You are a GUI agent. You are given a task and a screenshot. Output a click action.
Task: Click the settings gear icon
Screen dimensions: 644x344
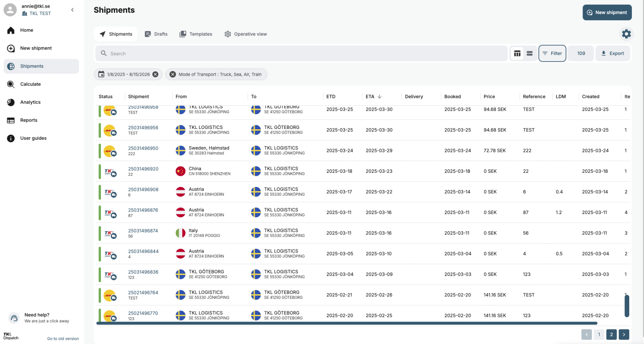pos(626,34)
